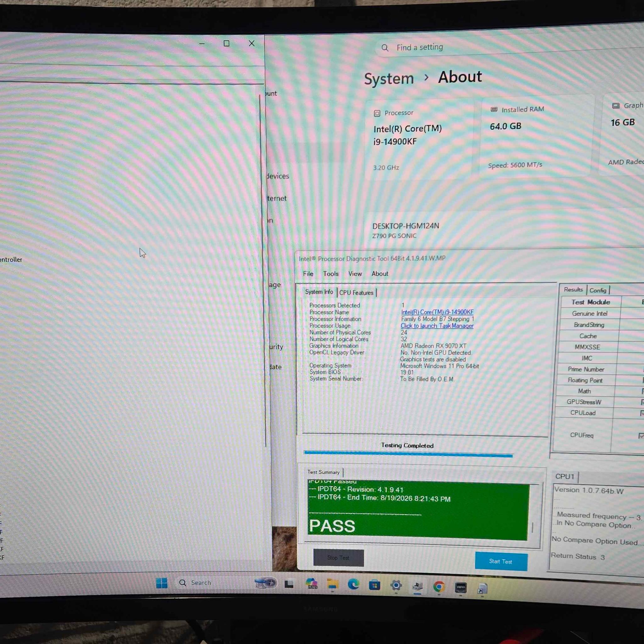This screenshot has width=644, height=644.
Task: Close the left background window
Action: point(252,43)
